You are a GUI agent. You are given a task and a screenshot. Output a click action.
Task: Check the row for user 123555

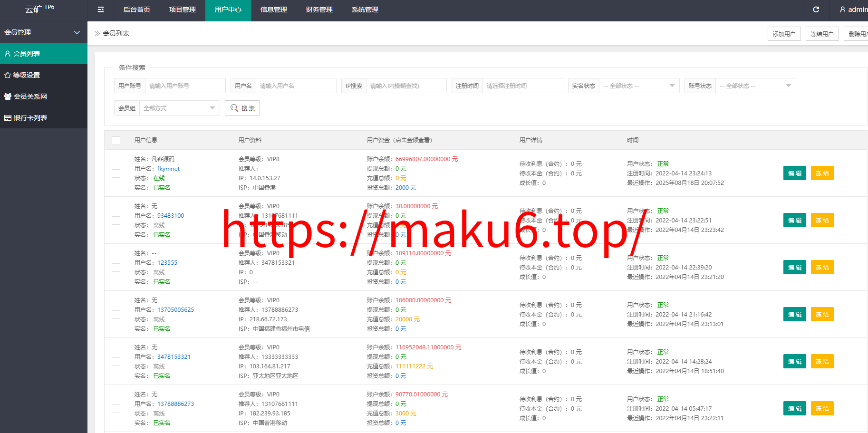116,267
